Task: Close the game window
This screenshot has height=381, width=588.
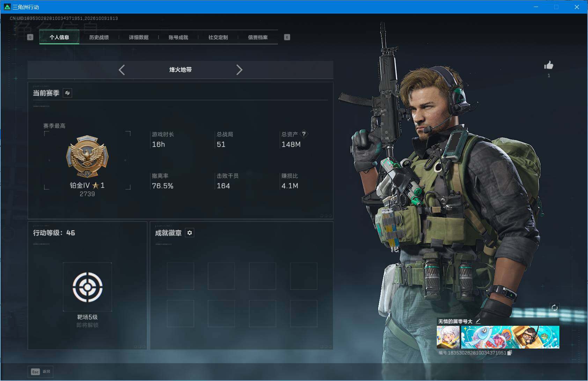Action: point(577,7)
